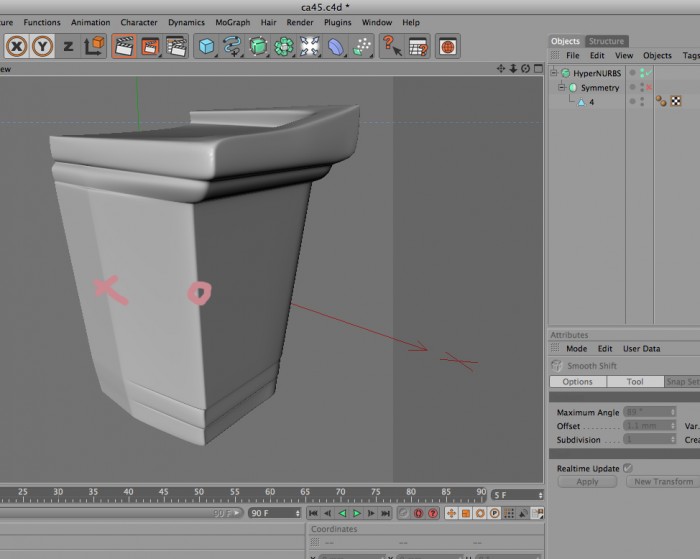The width and height of the screenshot is (700, 559).
Task: Toggle the Y axis lock
Action: point(42,46)
